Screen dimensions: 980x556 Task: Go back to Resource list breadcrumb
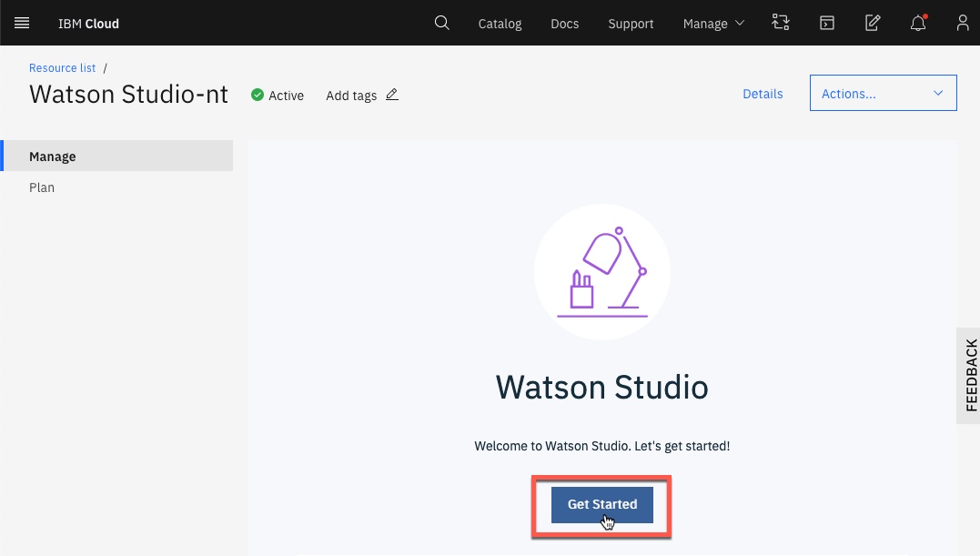pyautogui.click(x=62, y=68)
